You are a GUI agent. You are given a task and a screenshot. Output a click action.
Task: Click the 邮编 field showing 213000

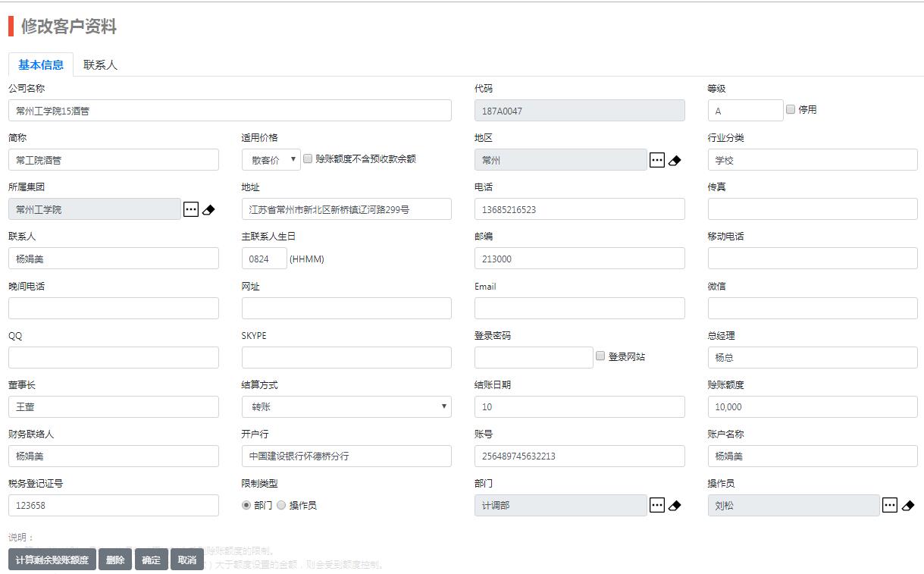pyautogui.click(x=580, y=259)
